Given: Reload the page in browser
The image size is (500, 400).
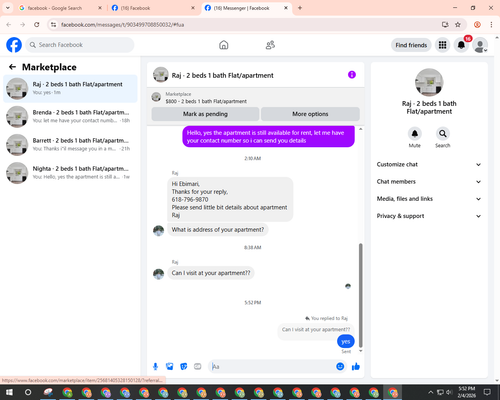Looking at the screenshot, I should point(37,25).
